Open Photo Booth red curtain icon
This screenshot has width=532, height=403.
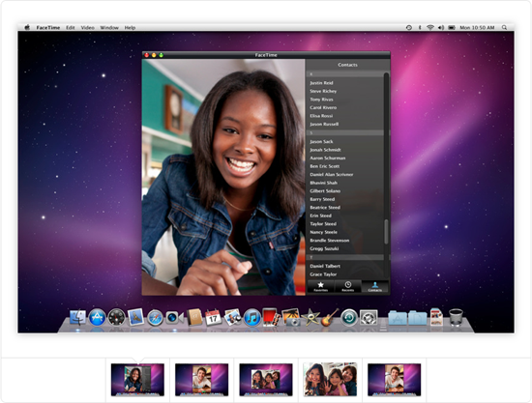tap(272, 317)
